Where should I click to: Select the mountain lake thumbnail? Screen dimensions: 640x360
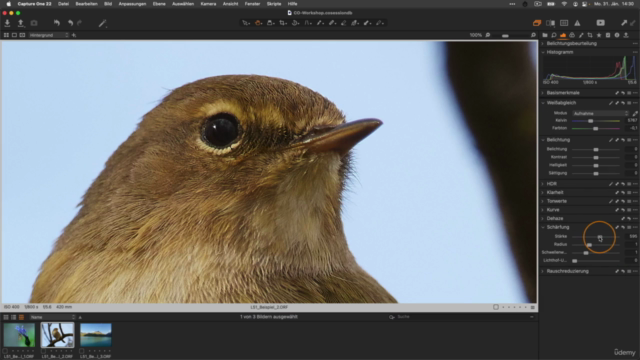96,335
